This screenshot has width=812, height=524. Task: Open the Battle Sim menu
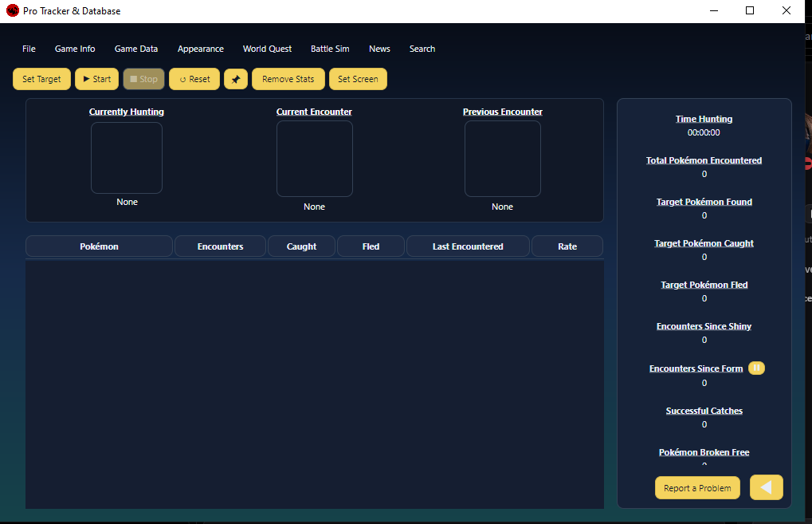coord(330,49)
